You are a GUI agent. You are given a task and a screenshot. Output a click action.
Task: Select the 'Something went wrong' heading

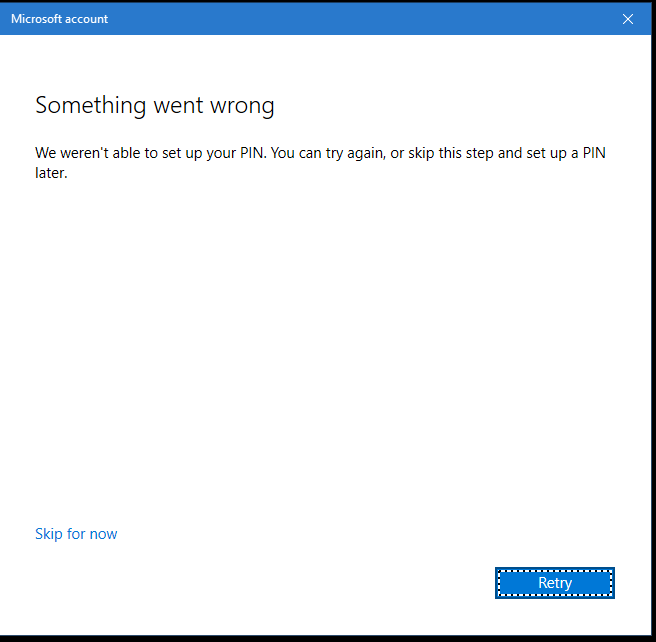(155, 105)
